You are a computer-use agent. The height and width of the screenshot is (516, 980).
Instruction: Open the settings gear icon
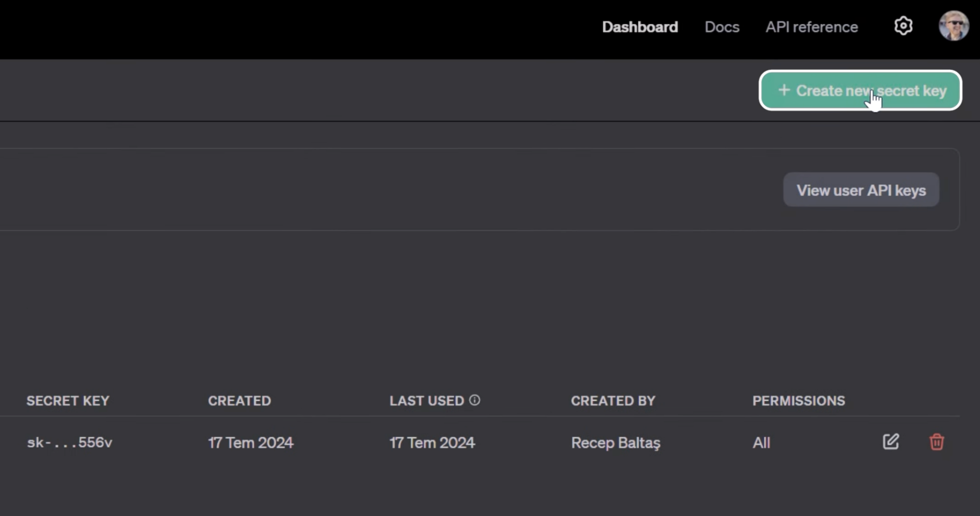pos(903,26)
